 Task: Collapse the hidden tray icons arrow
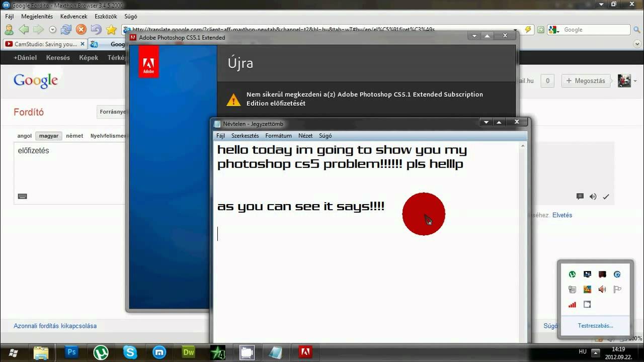(596, 352)
